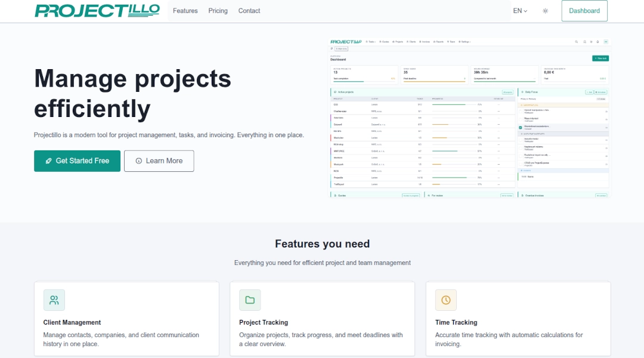Expand the Settings dropdown in the preview navbar
644x358 pixels.
pyautogui.click(x=465, y=41)
